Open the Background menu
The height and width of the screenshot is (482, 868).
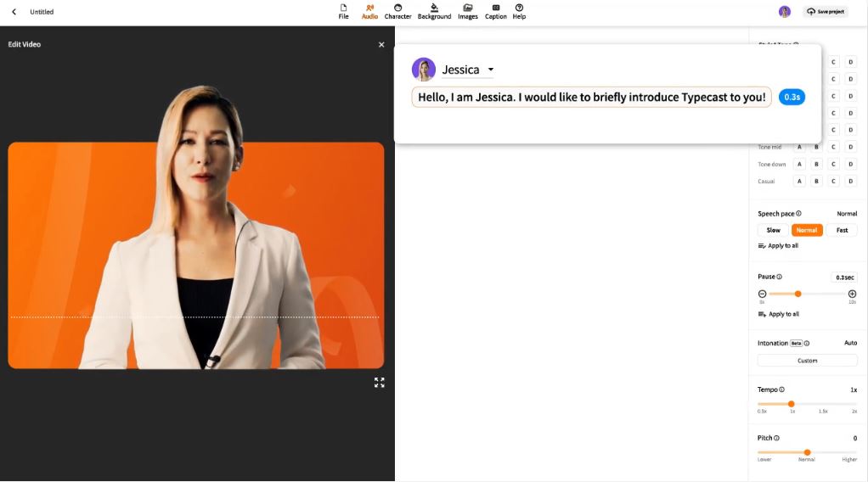[435, 12]
